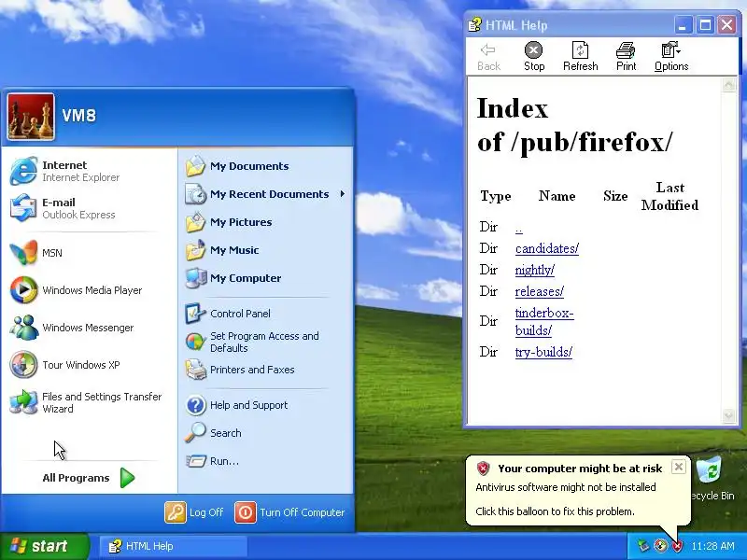Follow the parent directory '..' link
The image size is (747, 560).
click(519, 229)
